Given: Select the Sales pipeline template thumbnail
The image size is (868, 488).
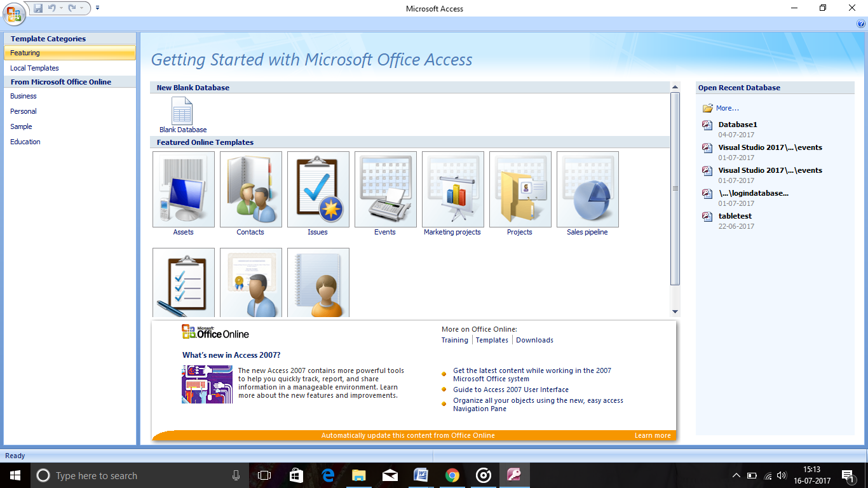Looking at the screenshot, I should click(588, 189).
